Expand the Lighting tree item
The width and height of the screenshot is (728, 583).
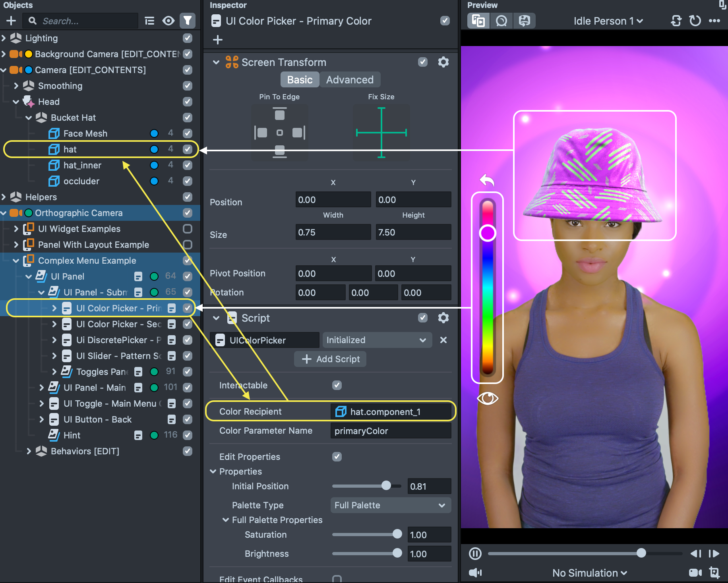tap(4, 38)
